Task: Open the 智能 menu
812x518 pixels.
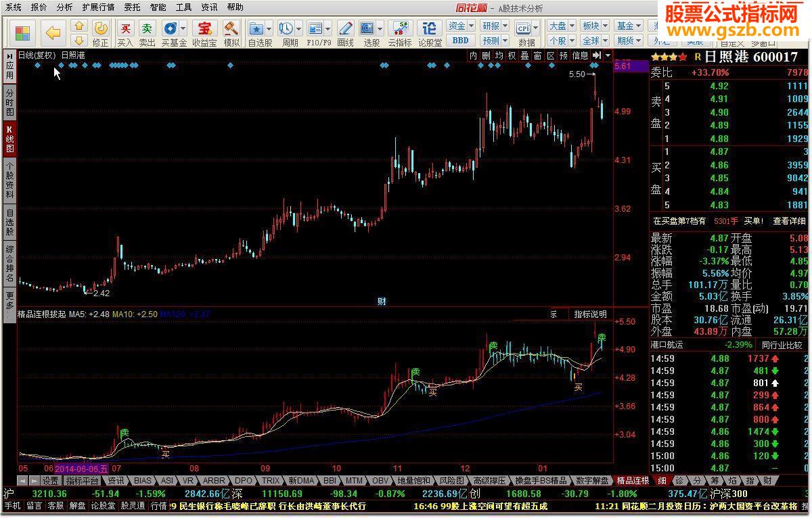Action: (158, 7)
